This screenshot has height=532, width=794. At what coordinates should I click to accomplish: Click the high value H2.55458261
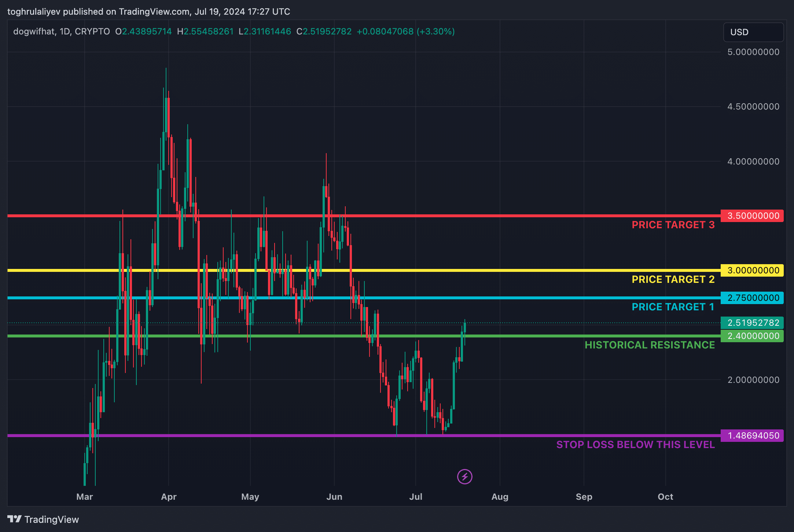(x=205, y=32)
